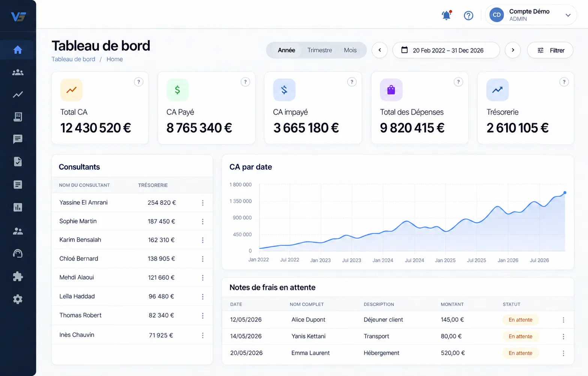Viewport: 588px width, 376px height.
Task: Open options menu for Emma Laurent expense
Action: point(563,353)
